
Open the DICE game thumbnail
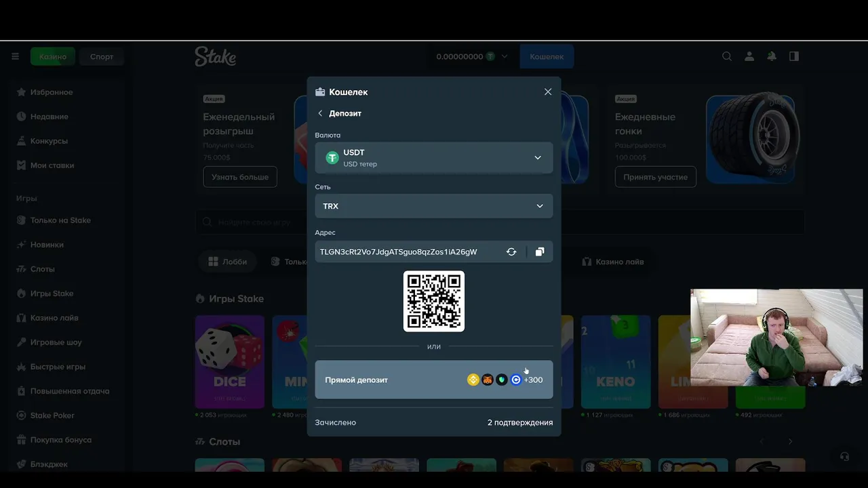pos(229,362)
